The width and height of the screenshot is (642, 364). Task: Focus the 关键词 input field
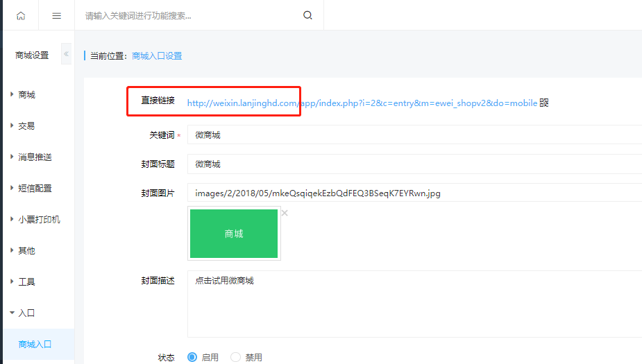click(x=414, y=135)
